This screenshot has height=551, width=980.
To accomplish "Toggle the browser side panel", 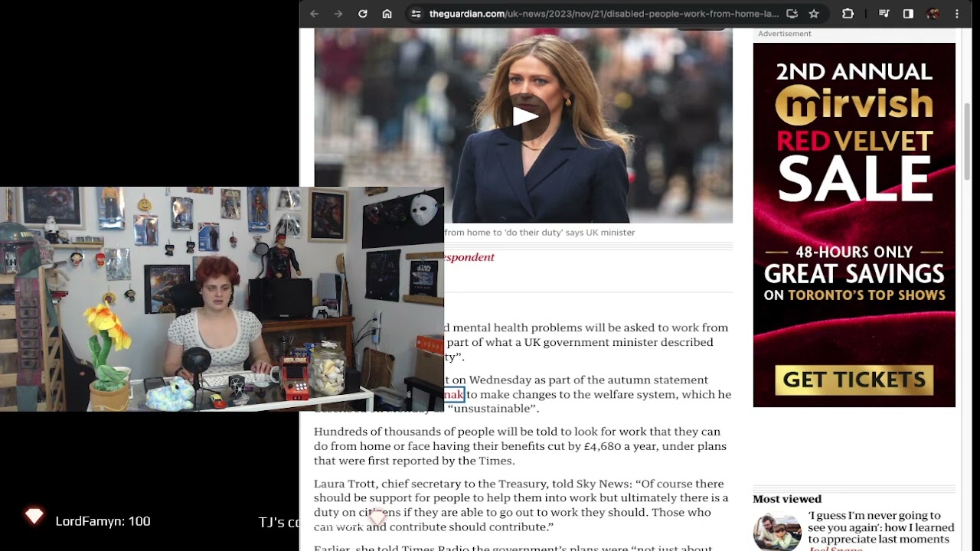I will click(908, 14).
